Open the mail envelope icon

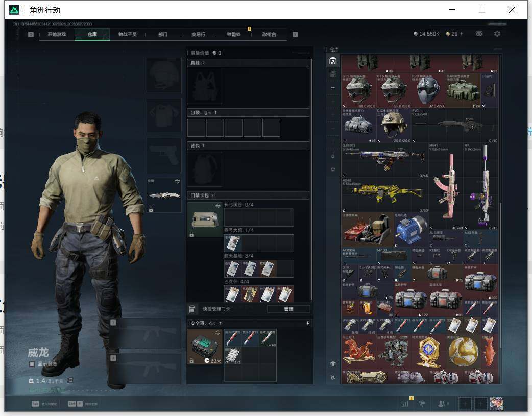pos(479,34)
